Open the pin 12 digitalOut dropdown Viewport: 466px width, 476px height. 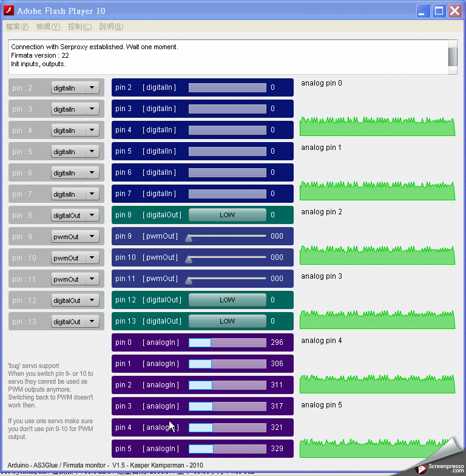75,300
